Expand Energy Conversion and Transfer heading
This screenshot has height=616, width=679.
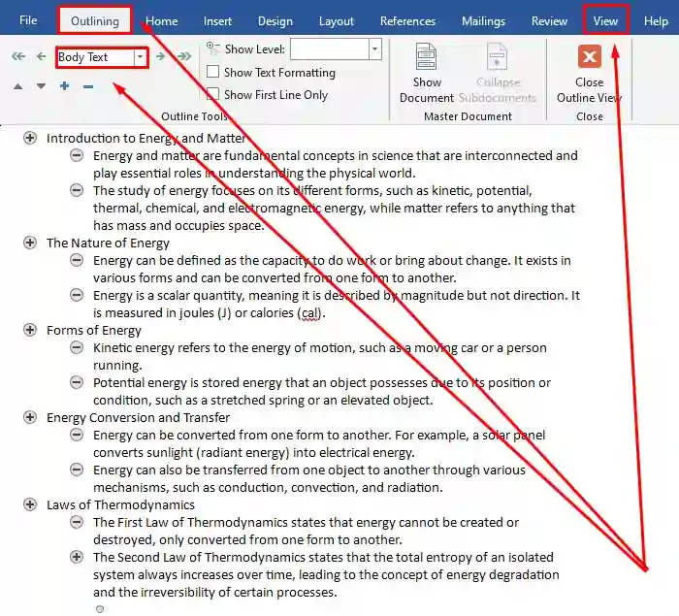click(x=30, y=417)
